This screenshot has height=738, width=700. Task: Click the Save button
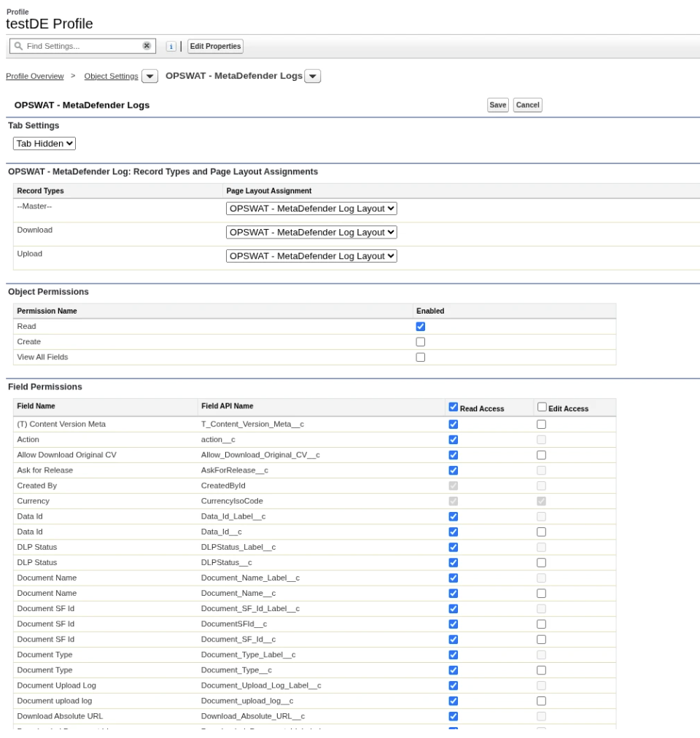click(x=497, y=105)
